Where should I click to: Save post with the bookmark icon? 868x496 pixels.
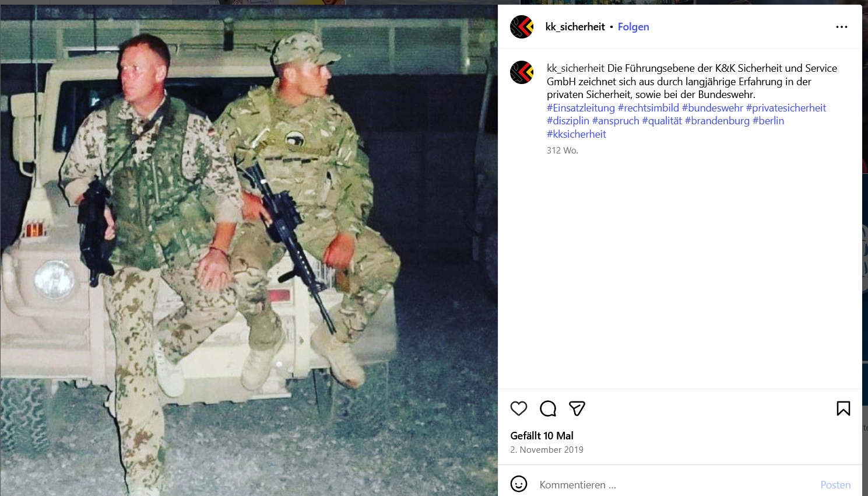844,408
